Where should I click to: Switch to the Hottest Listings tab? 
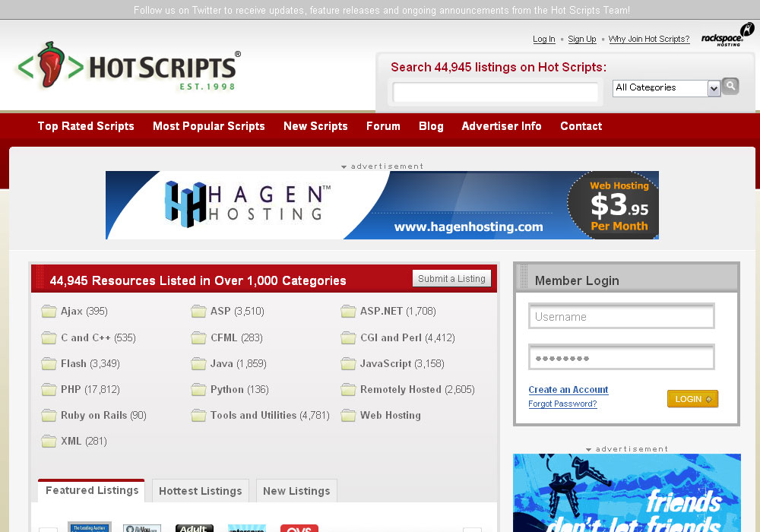(200, 491)
